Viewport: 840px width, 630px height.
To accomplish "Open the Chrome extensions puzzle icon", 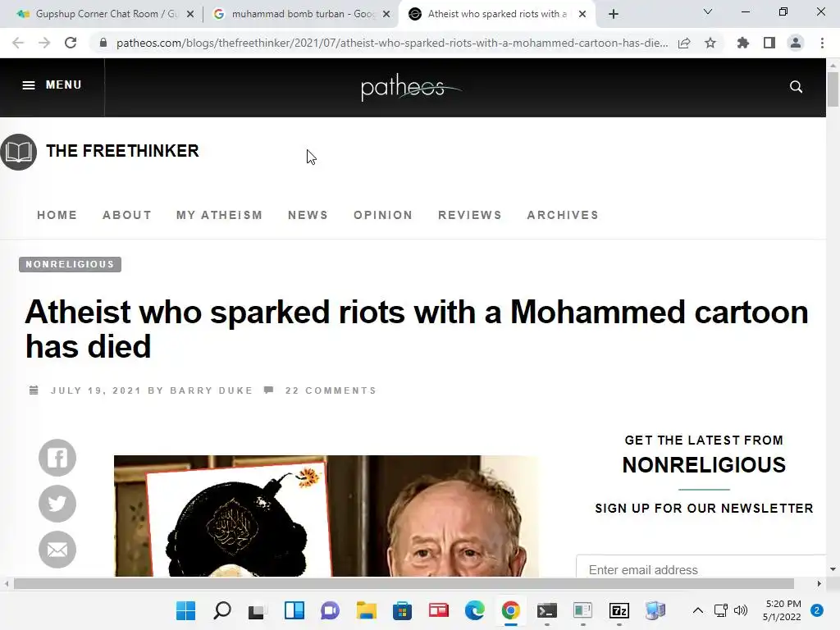I will tap(743, 43).
